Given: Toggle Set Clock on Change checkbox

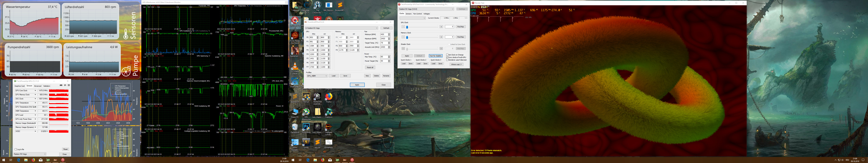Looking at the screenshot, I should [447, 55].
